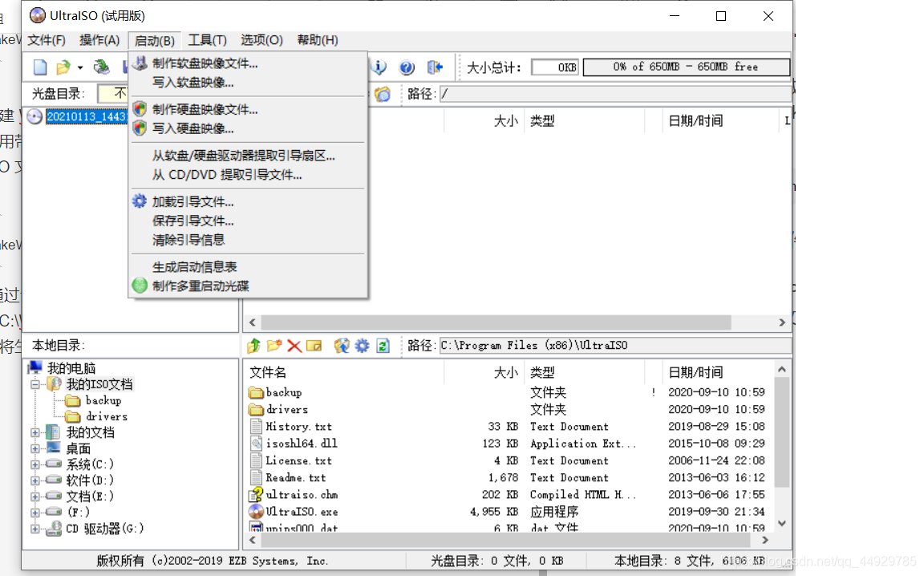Click the upper pane scroll right arrow

click(x=782, y=322)
